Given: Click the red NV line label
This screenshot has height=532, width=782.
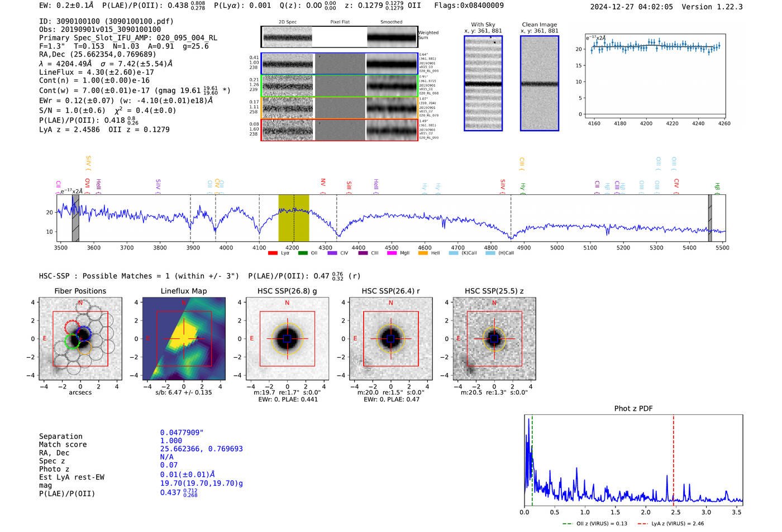Looking at the screenshot, I should 323,183.
